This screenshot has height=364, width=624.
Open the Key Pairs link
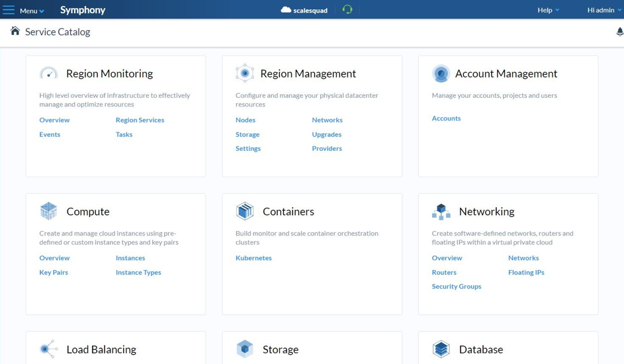click(54, 272)
